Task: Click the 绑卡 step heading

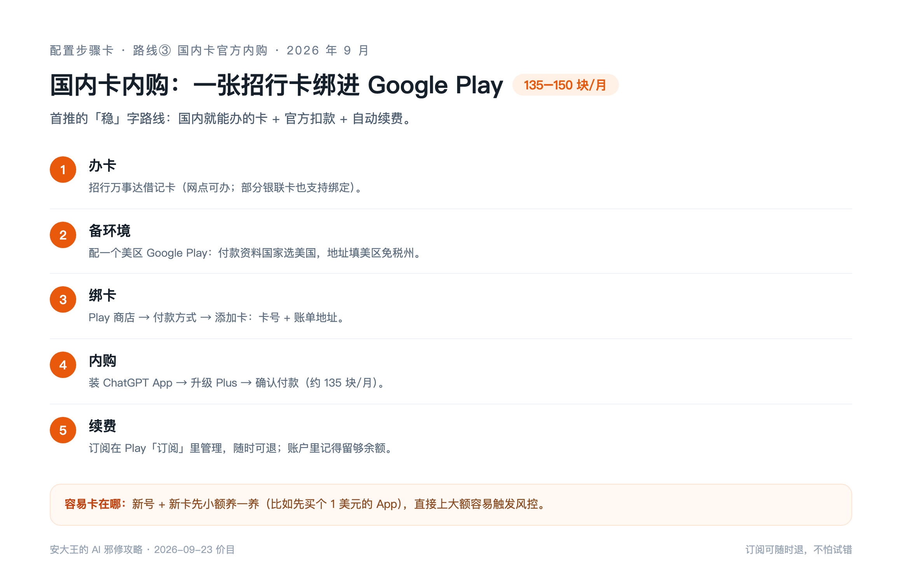Action: [x=102, y=296]
